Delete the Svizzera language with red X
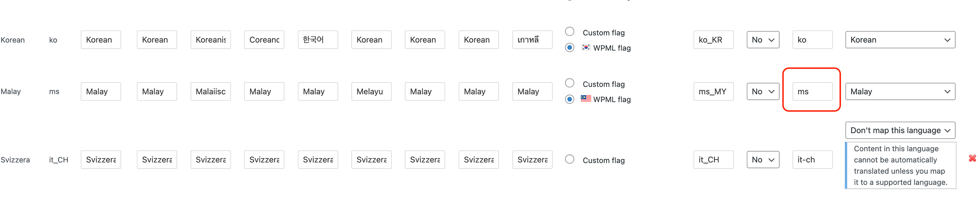This screenshot has height=203, width=980. click(x=972, y=158)
